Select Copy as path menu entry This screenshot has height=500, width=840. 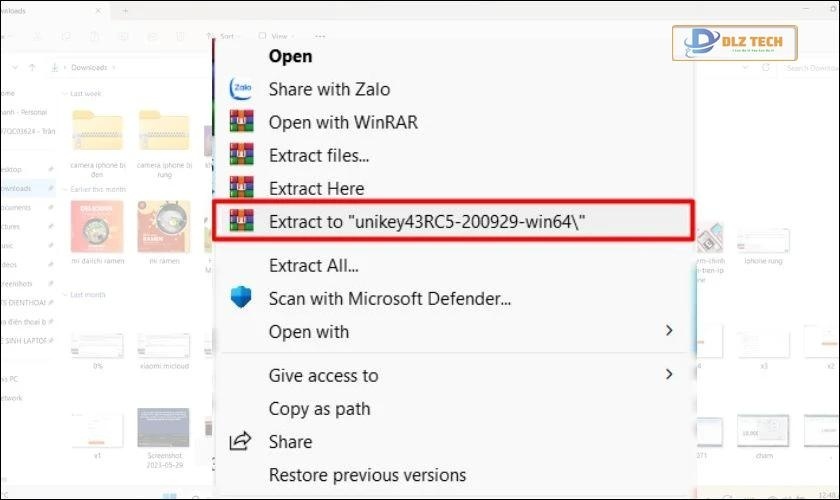[319, 408]
